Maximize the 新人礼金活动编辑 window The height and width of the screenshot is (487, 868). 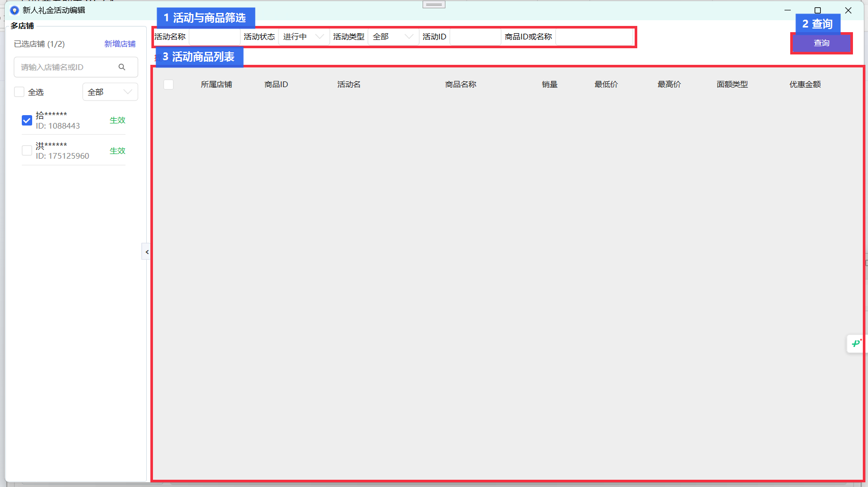[x=818, y=10]
